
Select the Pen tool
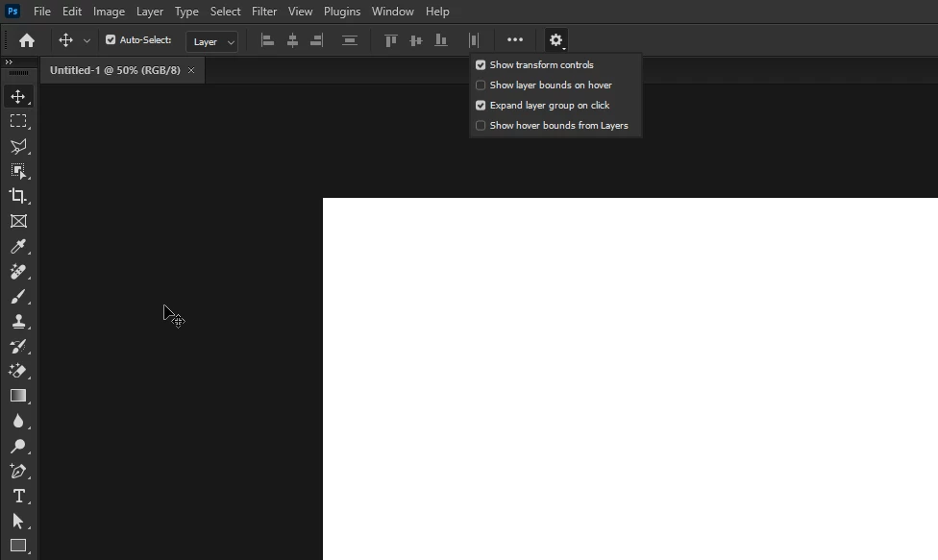point(18,472)
